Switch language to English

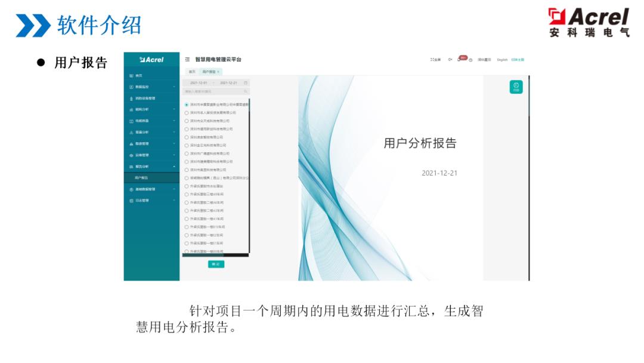(x=502, y=60)
